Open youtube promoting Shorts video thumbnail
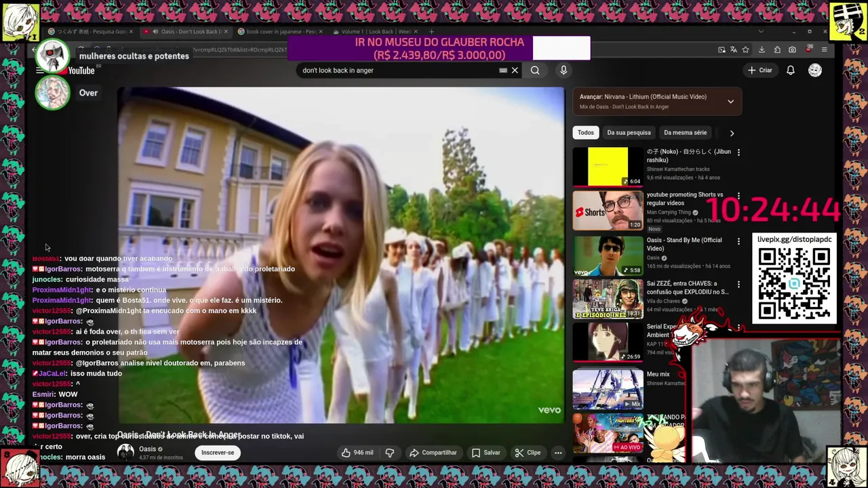Viewport: 868px width, 488px height. [x=608, y=211]
